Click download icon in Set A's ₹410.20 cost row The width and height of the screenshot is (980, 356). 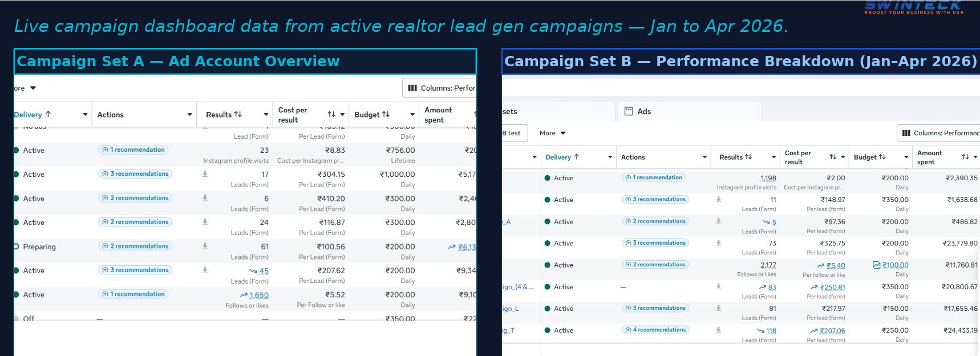[205, 198]
